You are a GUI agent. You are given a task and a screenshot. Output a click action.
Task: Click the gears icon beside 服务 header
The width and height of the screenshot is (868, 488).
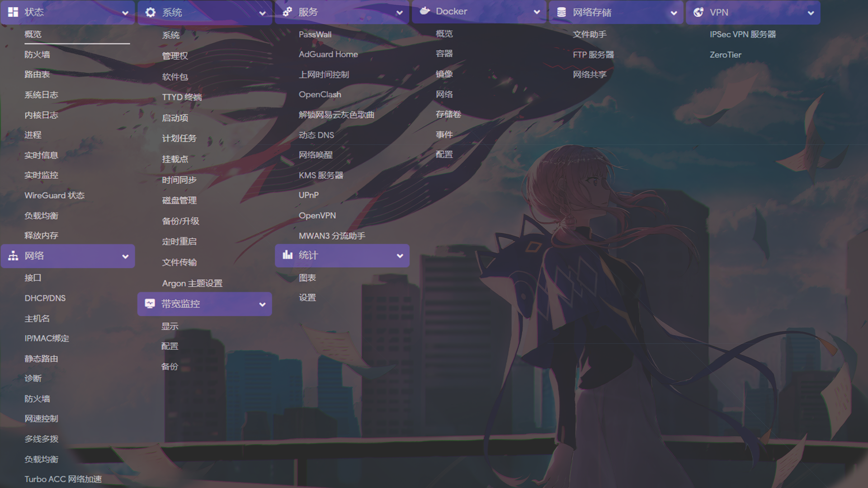(288, 12)
